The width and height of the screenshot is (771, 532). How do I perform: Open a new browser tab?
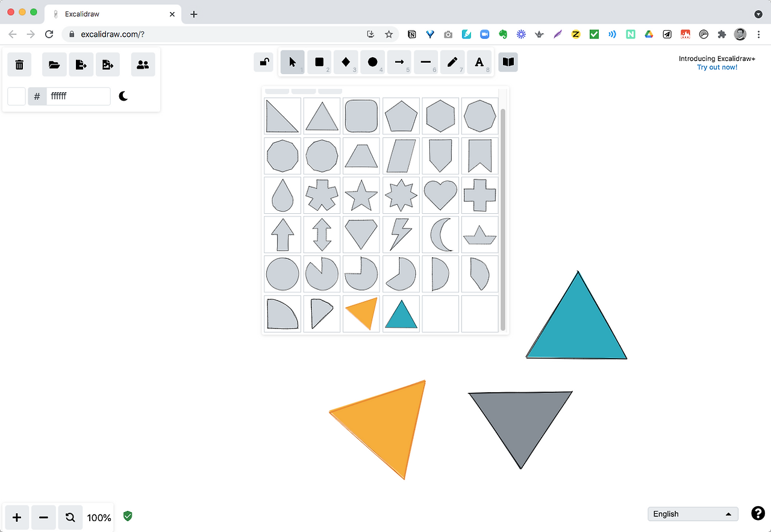193,14
